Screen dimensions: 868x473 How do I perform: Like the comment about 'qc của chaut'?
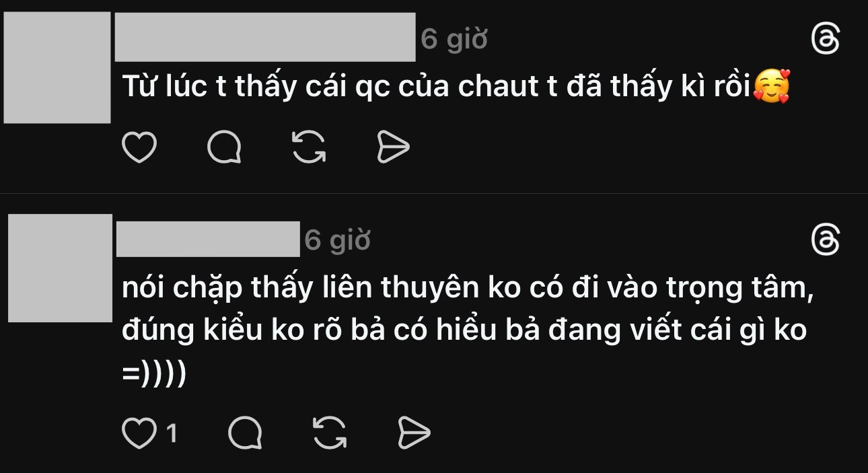pyautogui.click(x=139, y=147)
